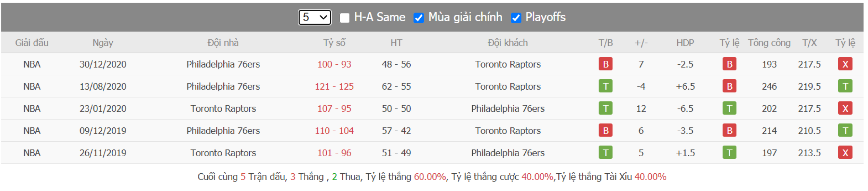Click green T over/under badge for 09/12/2019 match
The image size is (868, 191).
[845, 131]
